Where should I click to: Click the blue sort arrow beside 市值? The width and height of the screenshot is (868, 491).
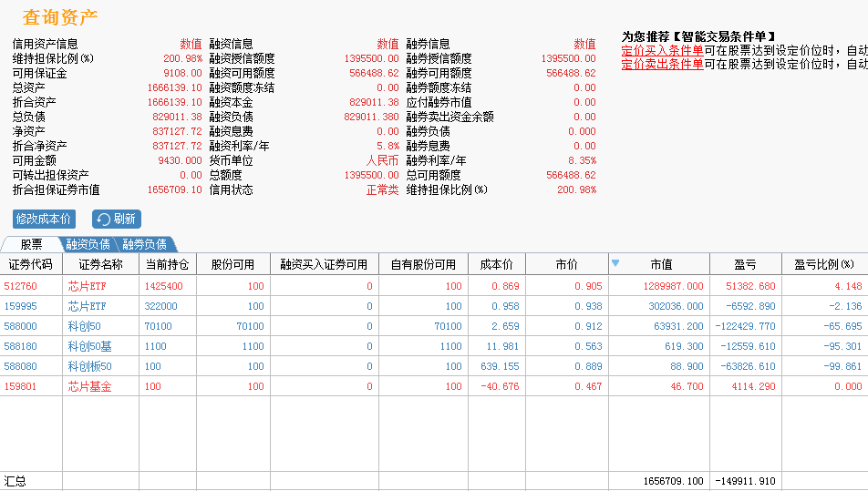615,263
